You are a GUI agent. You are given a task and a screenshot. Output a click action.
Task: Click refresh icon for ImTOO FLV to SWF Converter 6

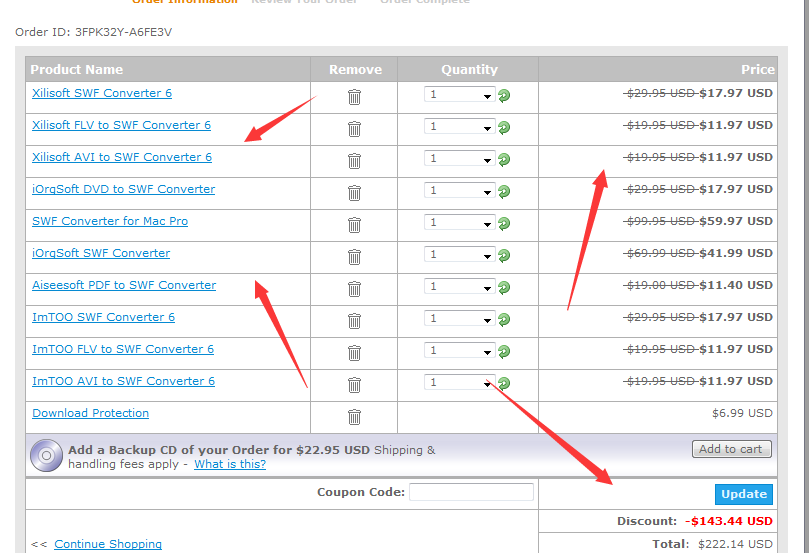504,351
